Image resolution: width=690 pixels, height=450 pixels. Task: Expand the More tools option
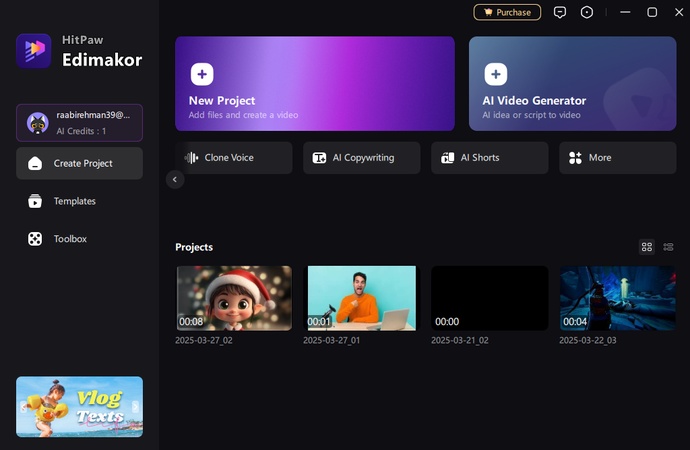(617, 158)
